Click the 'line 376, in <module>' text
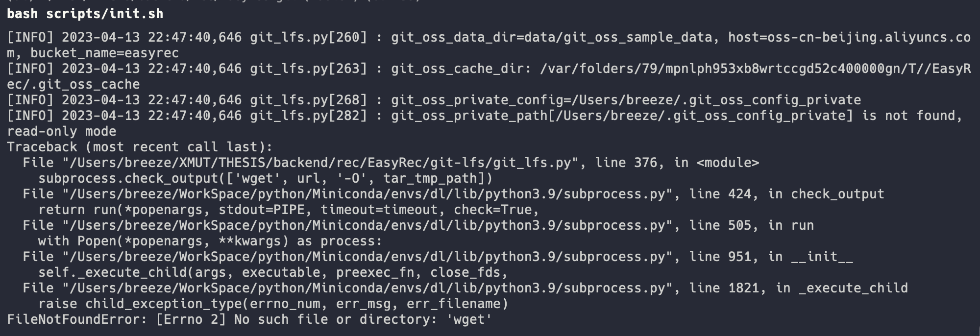The image size is (980, 336). click(x=677, y=163)
